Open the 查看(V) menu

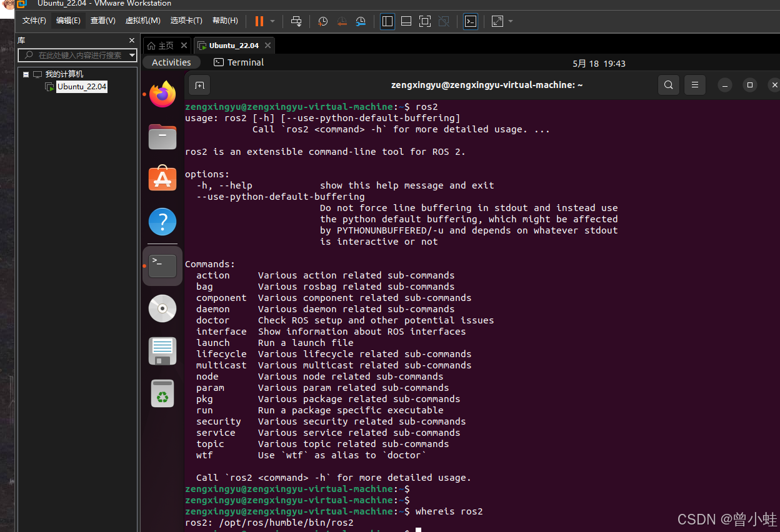[x=102, y=21]
